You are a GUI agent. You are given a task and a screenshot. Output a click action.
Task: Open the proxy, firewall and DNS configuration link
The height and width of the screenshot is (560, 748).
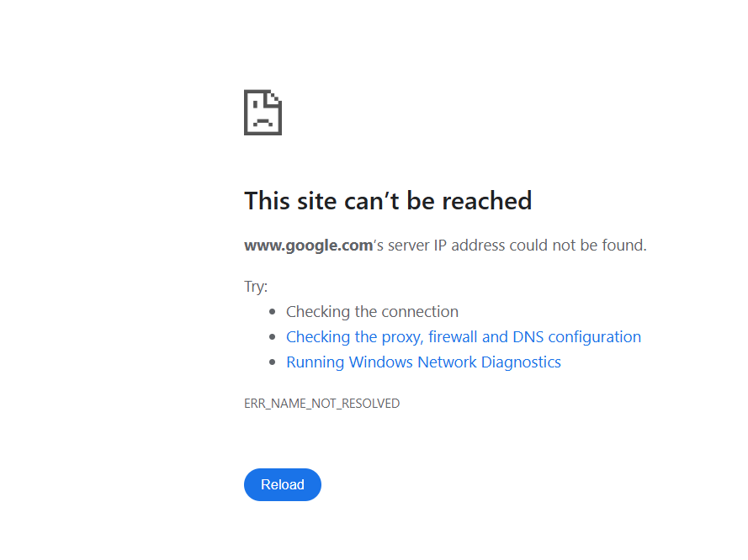pyautogui.click(x=463, y=337)
